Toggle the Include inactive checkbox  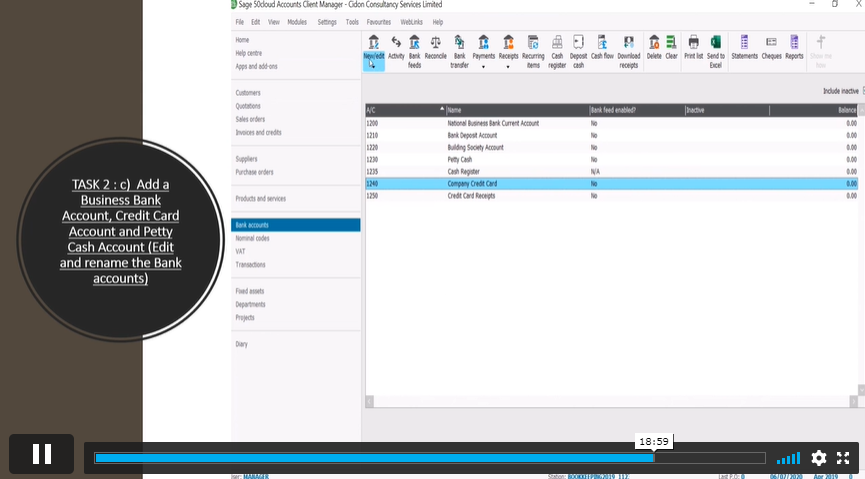(x=863, y=91)
